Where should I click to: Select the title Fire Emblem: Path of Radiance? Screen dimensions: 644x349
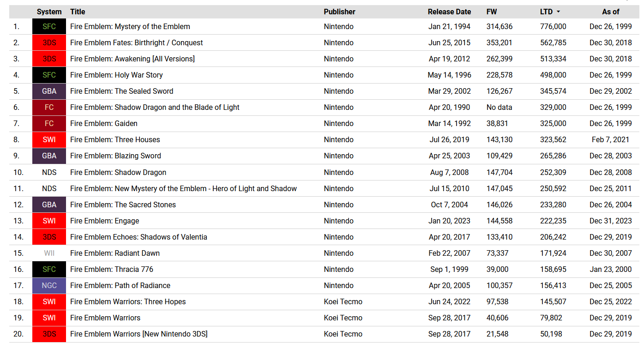(x=120, y=286)
